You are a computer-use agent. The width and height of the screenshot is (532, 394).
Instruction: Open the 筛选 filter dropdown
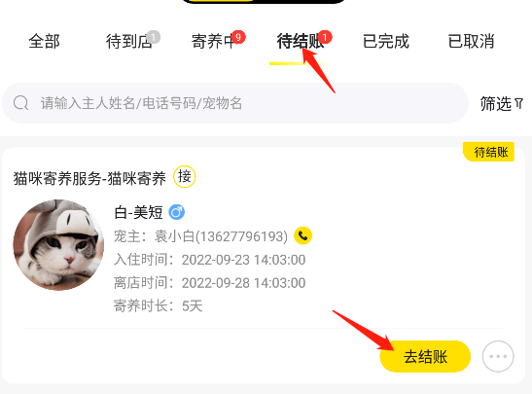click(502, 103)
